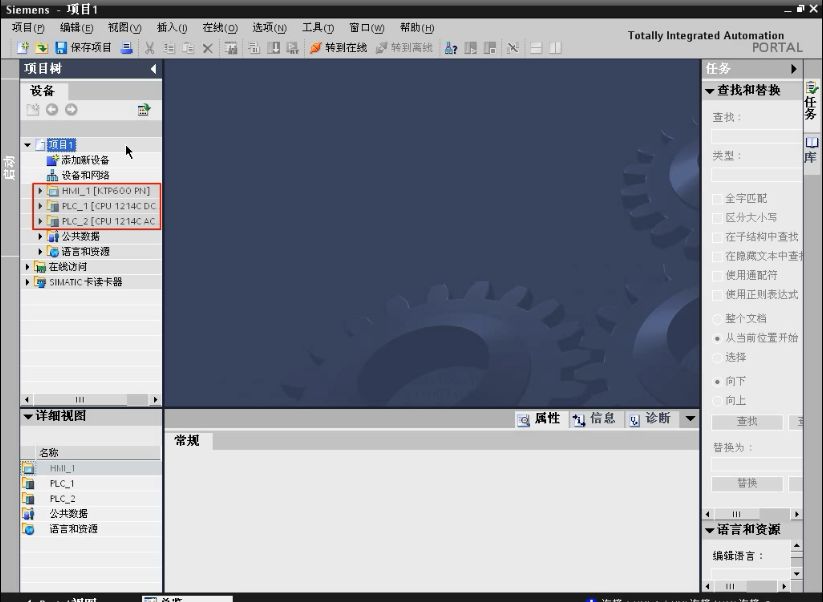Click the Copy toolbar icon

169,48
